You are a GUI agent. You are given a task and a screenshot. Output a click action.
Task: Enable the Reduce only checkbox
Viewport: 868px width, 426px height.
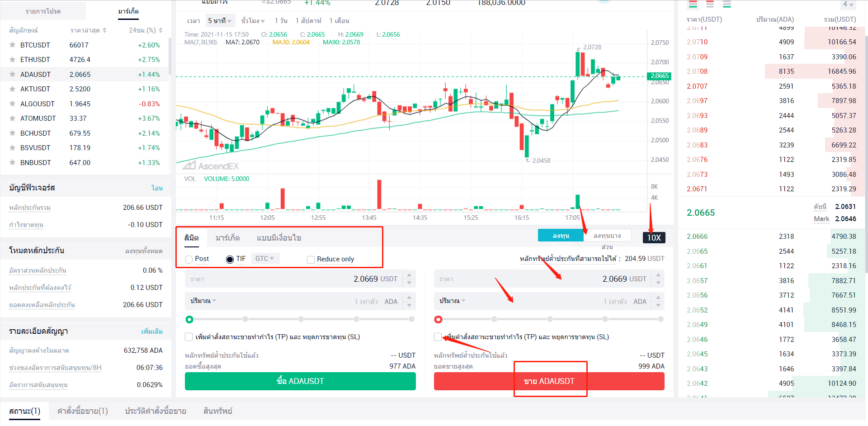coord(311,260)
